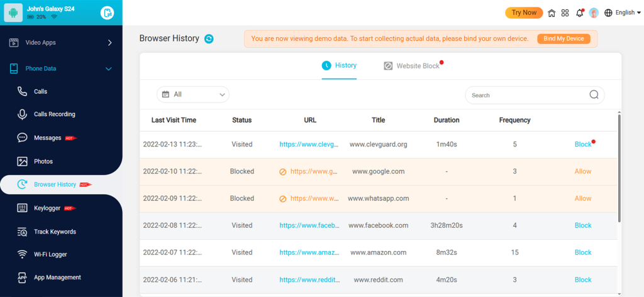Block the www.facebook.com entry
The width and height of the screenshot is (644, 297).
(x=583, y=225)
